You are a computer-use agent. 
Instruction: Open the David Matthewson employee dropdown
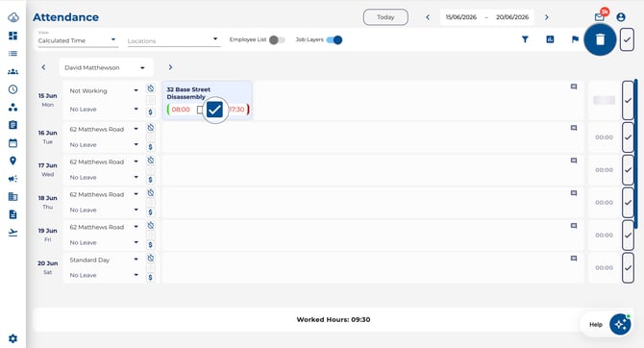coord(106,67)
